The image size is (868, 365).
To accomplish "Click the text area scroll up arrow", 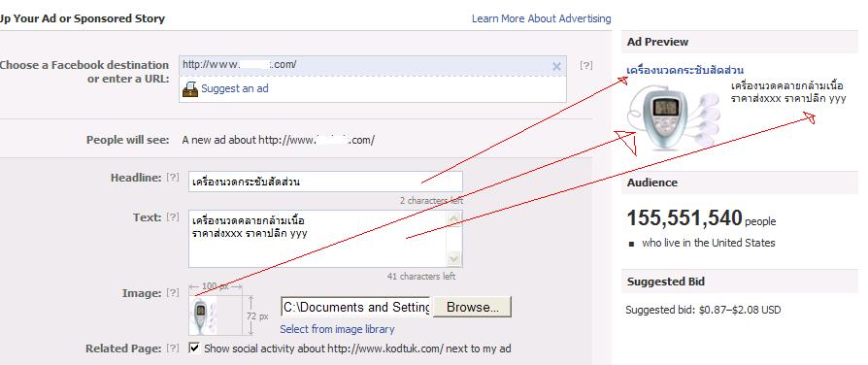I will pyautogui.click(x=454, y=220).
